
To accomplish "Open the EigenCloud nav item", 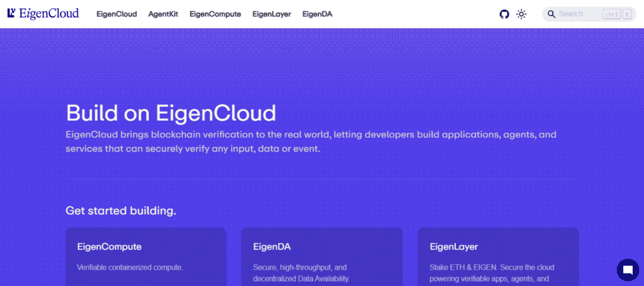I will (x=116, y=14).
